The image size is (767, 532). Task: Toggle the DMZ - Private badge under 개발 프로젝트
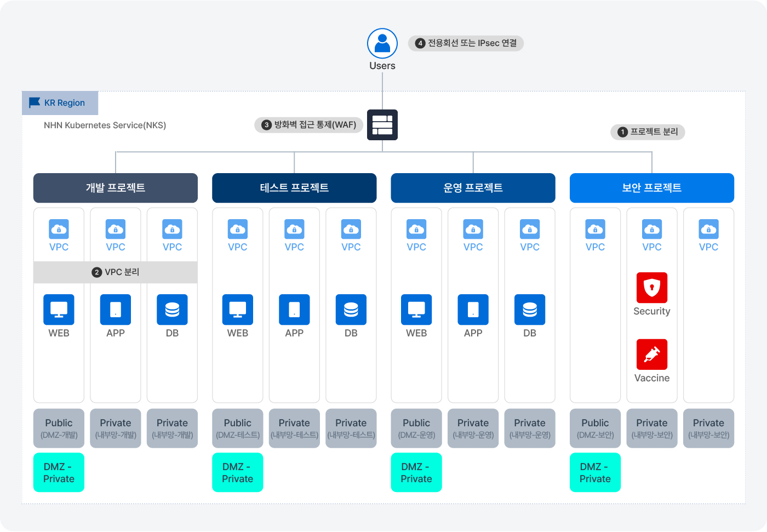[x=59, y=472]
